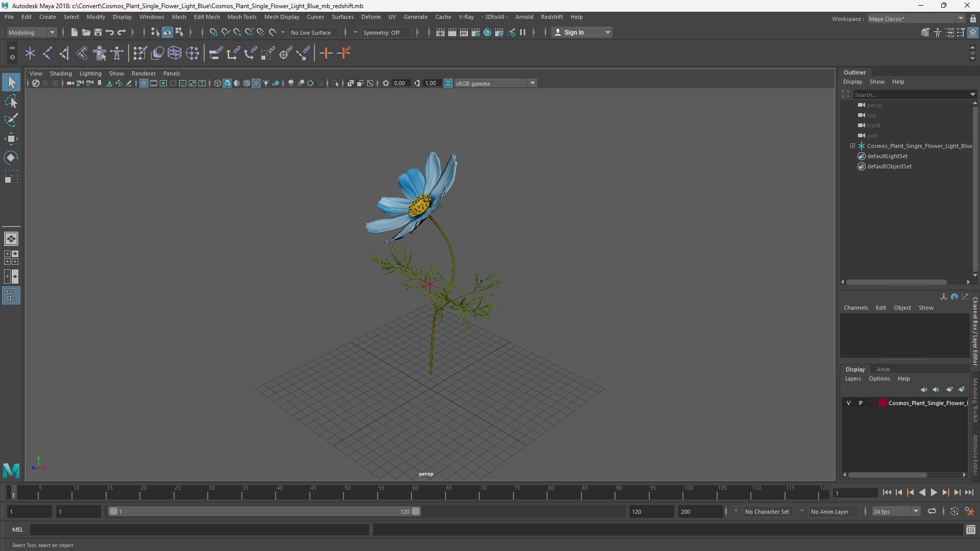Screen dimensions: 980x551
Task: Click the range slider start handle
Action: 113,511
